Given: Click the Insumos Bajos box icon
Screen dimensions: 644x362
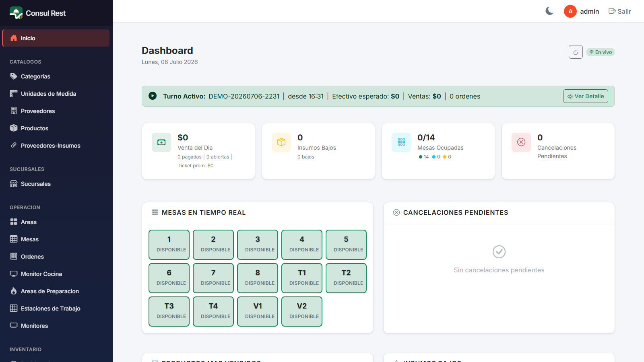Looking at the screenshot, I should point(281,142).
